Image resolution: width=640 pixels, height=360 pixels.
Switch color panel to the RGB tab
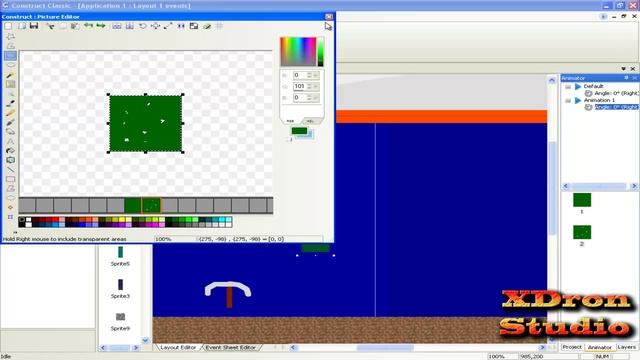coord(290,121)
